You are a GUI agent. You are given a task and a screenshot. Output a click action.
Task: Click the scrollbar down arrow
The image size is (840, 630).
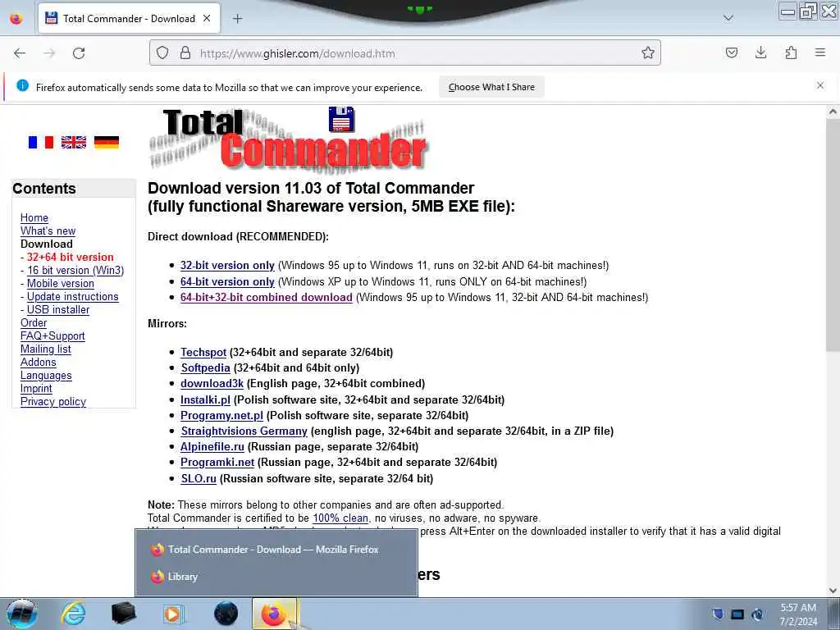[833, 591]
